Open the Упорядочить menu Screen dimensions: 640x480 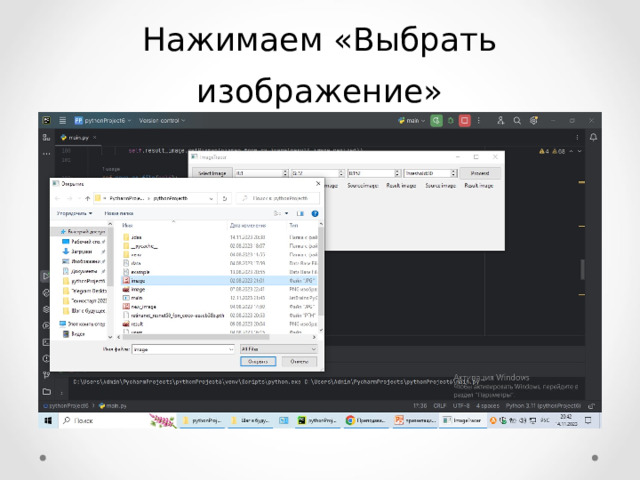coord(74,213)
